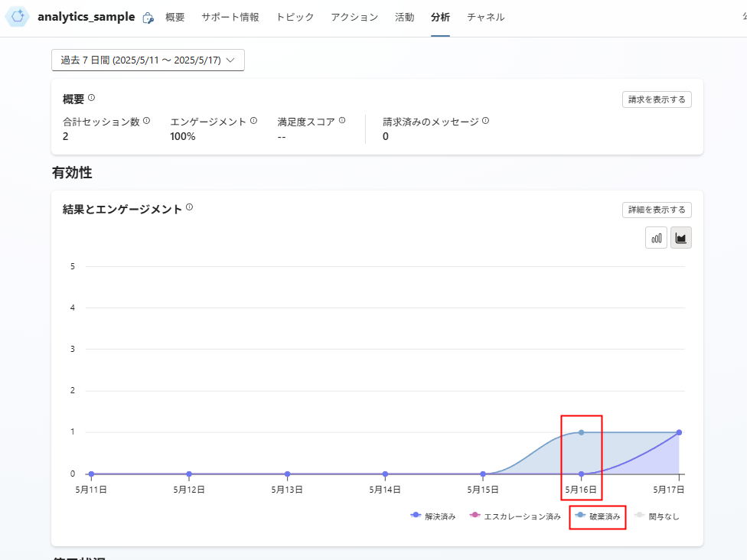
Task: Click the 100% engagement value
Action: click(183, 137)
